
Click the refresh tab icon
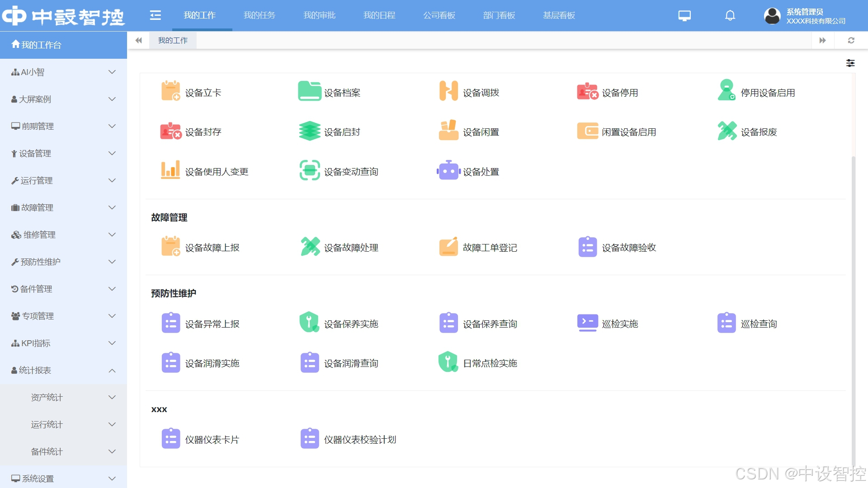tap(851, 41)
